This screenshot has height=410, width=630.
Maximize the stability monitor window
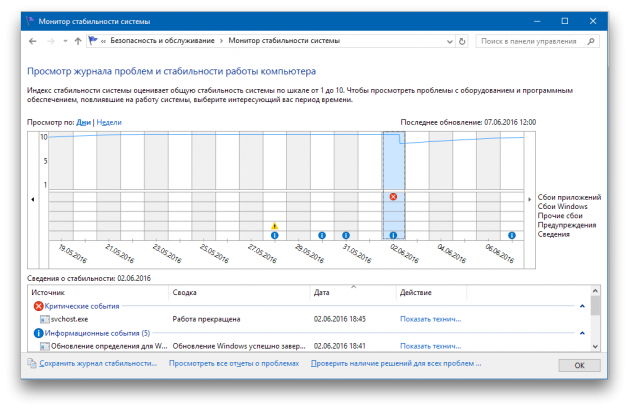coord(565,21)
